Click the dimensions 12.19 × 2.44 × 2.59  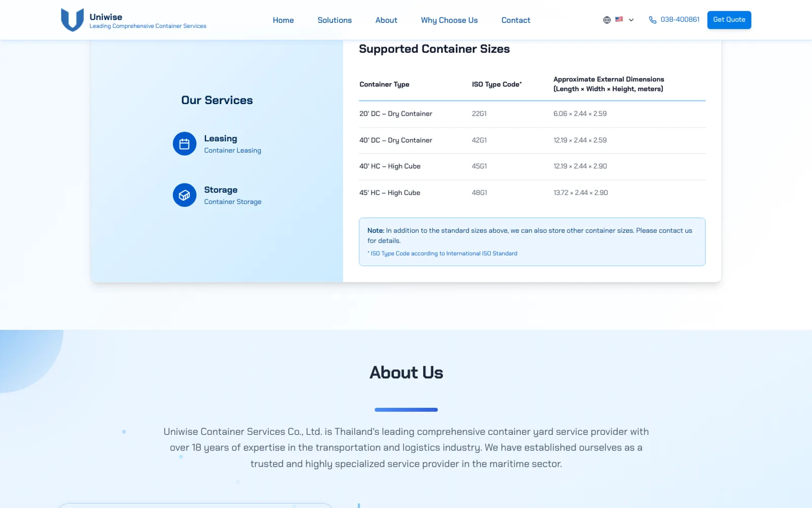[x=580, y=140]
